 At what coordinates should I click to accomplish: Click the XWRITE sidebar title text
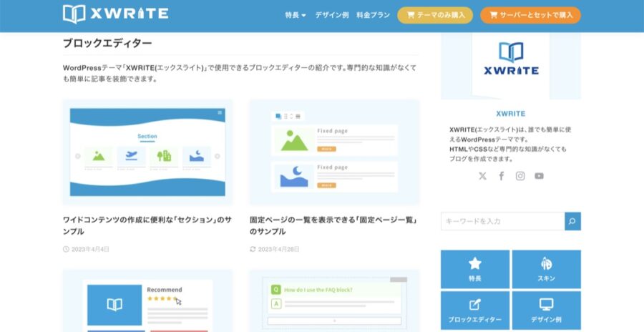(510, 114)
